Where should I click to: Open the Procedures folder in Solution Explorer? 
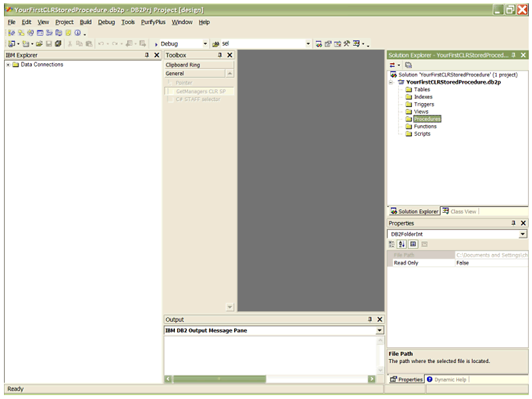pyautogui.click(x=426, y=119)
